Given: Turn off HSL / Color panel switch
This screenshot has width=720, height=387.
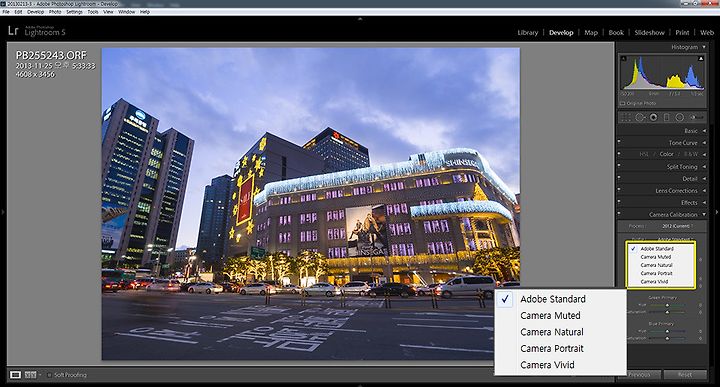Looking at the screenshot, I should (x=619, y=153).
